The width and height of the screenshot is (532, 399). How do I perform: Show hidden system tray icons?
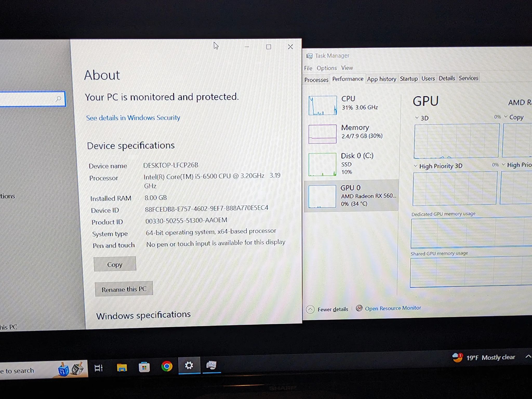(528, 356)
